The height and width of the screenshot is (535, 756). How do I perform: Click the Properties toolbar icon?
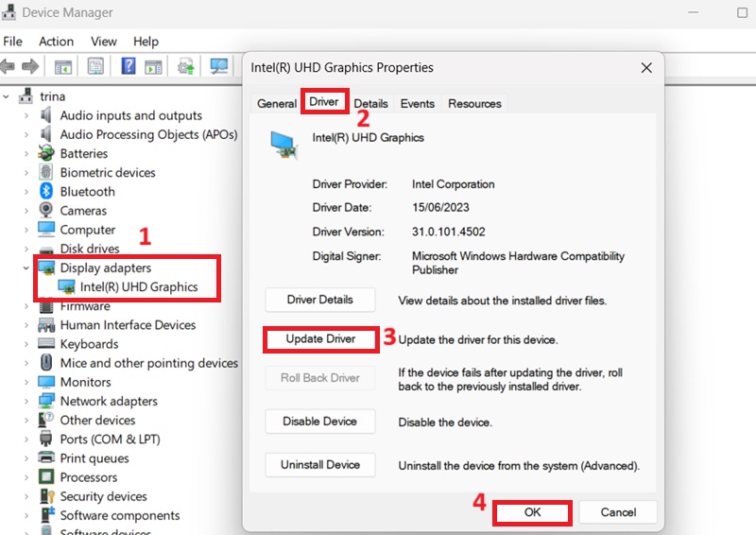pyautogui.click(x=95, y=66)
